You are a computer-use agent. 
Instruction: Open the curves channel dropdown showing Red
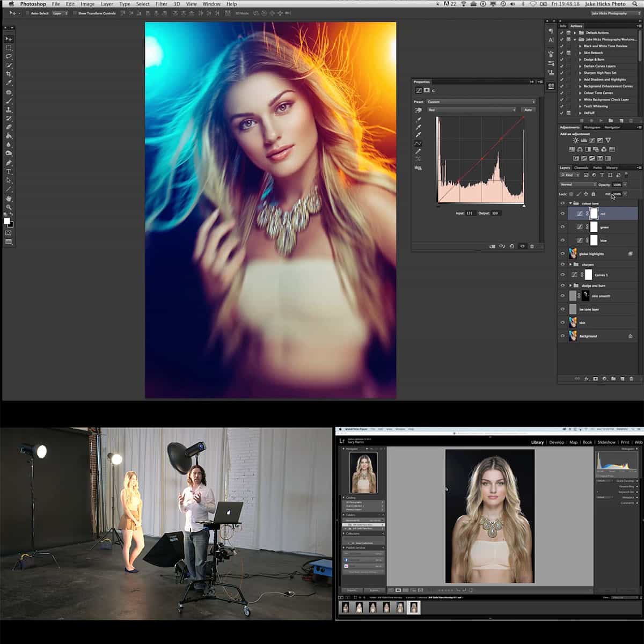tap(472, 110)
